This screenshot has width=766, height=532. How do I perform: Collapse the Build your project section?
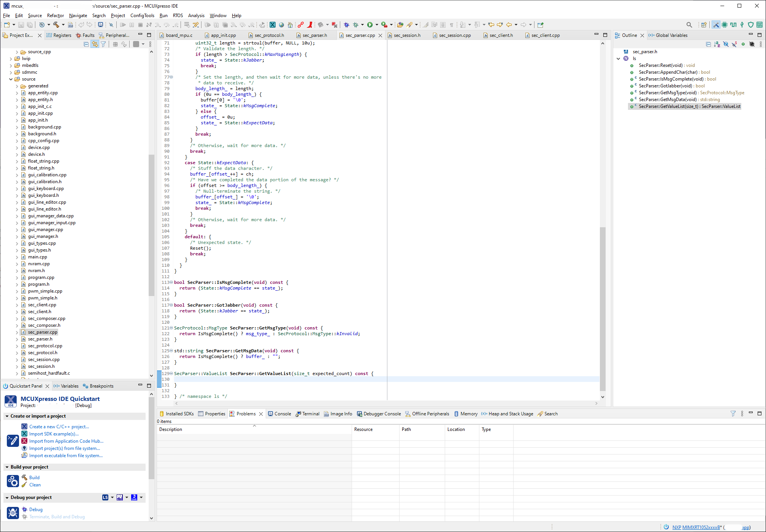pyautogui.click(x=7, y=467)
